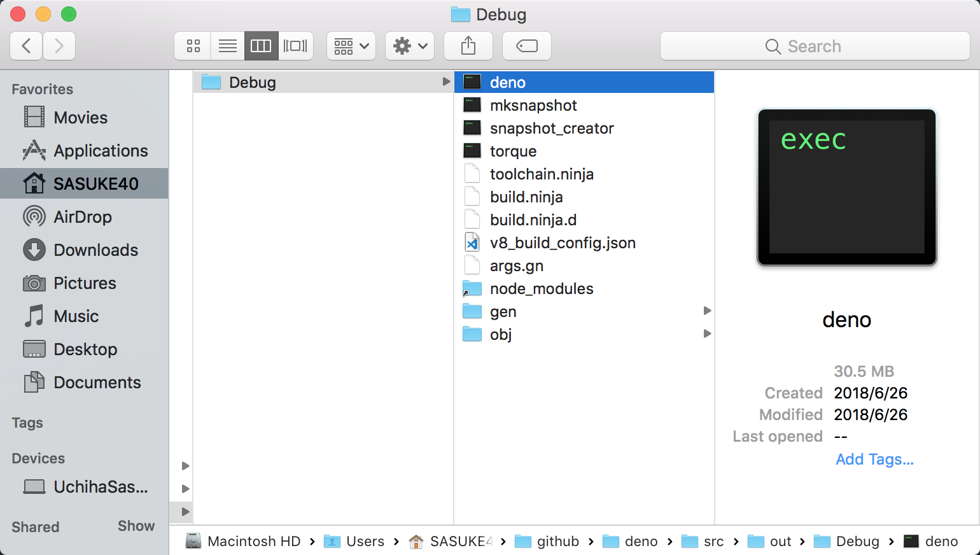
Task: Select the build.ninja file
Action: (584, 197)
